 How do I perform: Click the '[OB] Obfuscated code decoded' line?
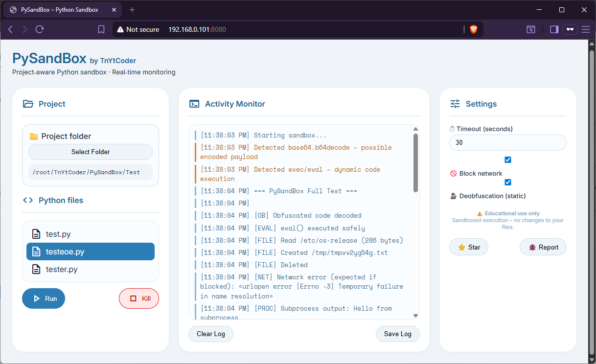click(303, 215)
